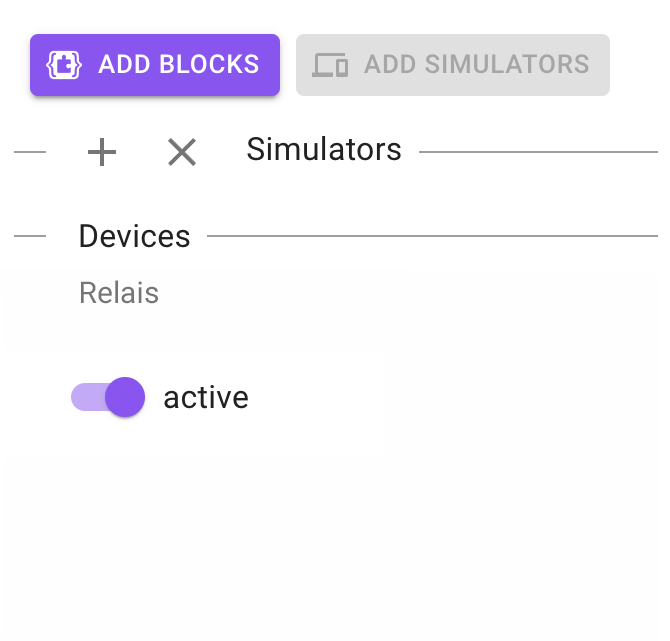Click the divider line right of Simulators

coord(538,152)
